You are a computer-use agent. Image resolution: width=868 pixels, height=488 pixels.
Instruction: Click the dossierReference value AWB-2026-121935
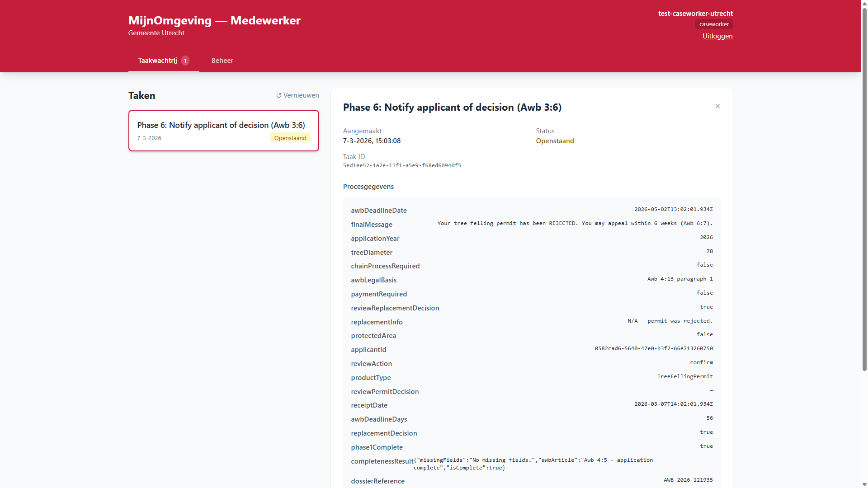tap(688, 480)
